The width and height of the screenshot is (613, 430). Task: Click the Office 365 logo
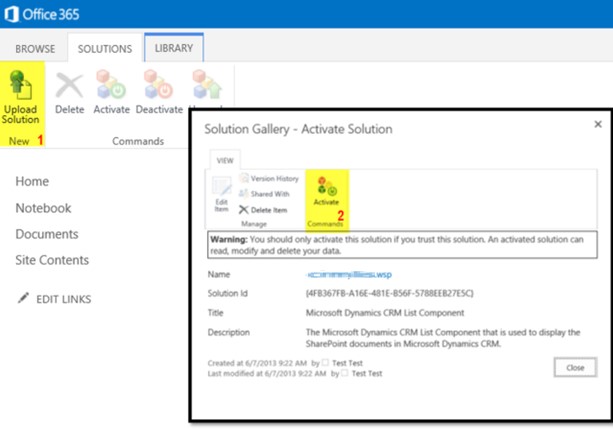(x=41, y=14)
